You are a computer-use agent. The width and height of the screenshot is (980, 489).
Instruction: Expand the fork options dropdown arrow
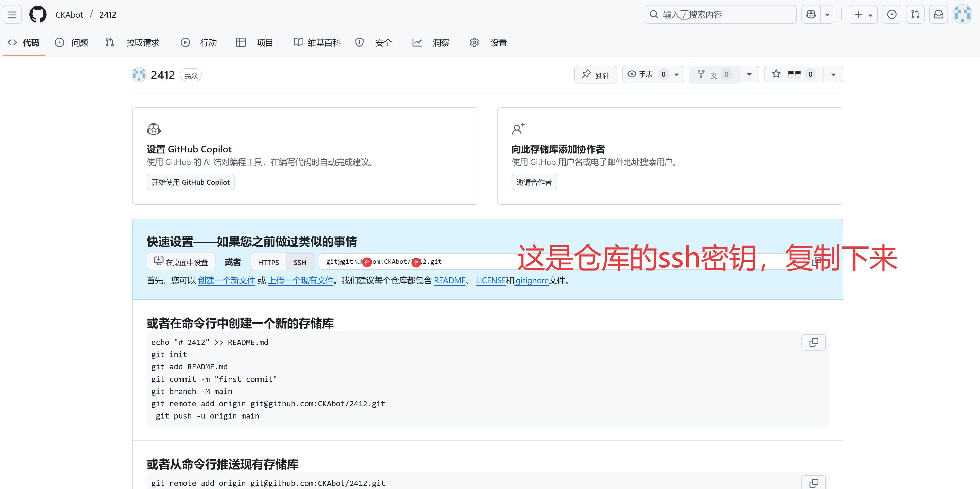[x=749, y=74]
